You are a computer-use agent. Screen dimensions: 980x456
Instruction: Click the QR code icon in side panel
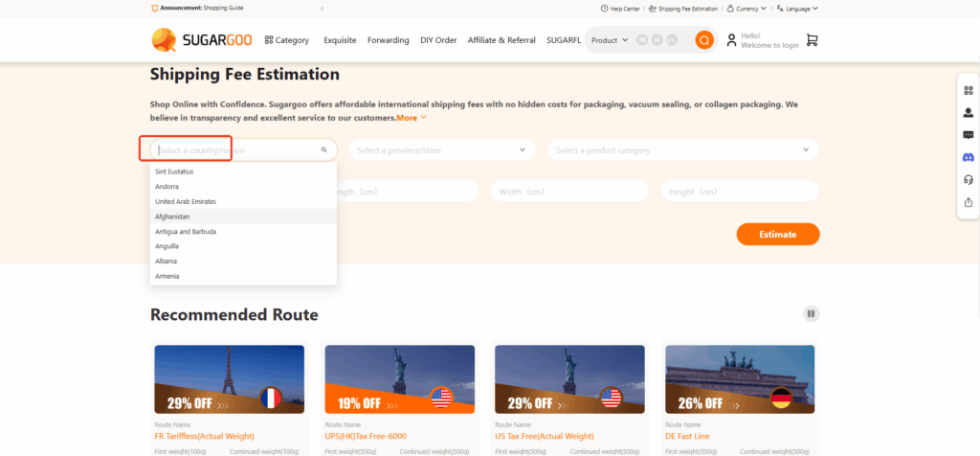tap(968, 90)
